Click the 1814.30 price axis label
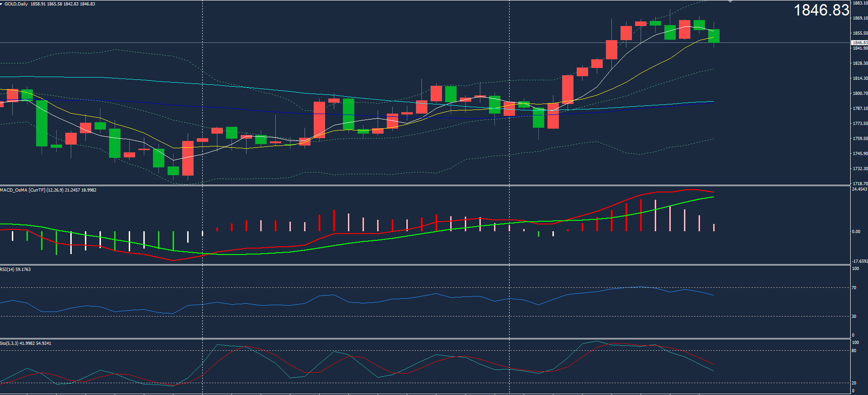This screenshot has height=395, width=868. [860, 78]
